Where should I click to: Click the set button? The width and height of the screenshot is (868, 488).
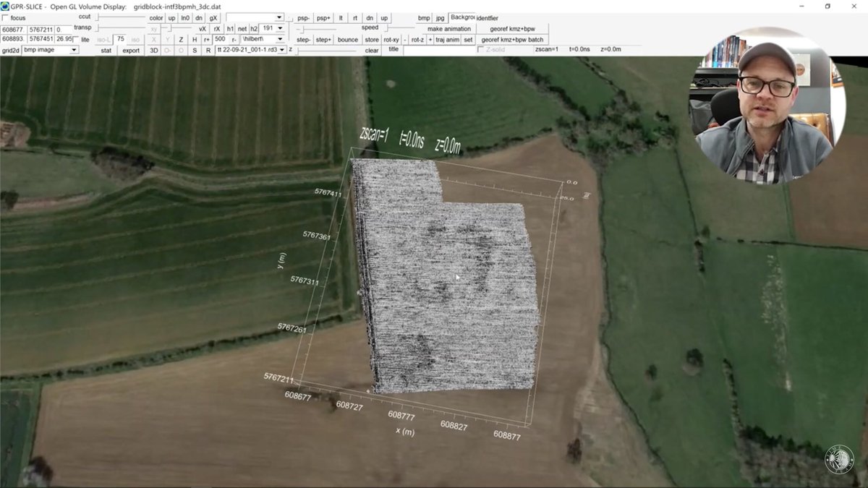[468, 39]
